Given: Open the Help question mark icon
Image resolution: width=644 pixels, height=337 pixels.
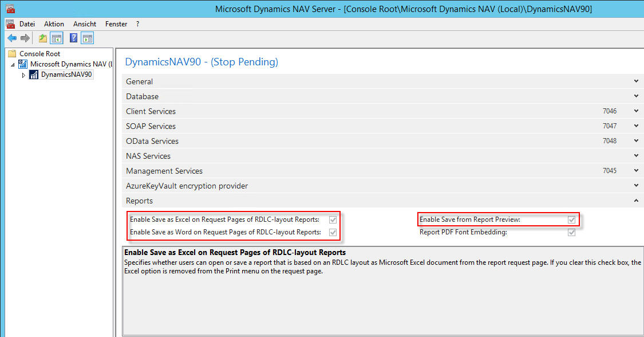Looking at the screenshot, I should click(73, 38).
